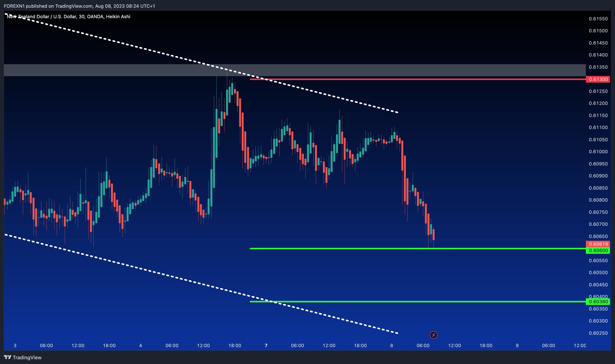Click the date label 4 on time axis
Image resolution: width=615 pixels, height=364 pixels.
tap(141, 345)
